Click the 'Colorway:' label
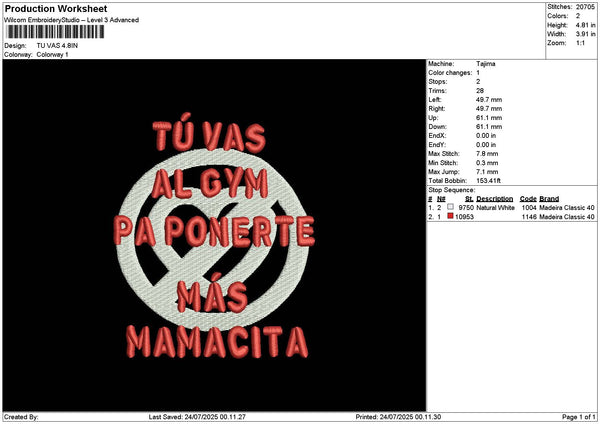Screen dimensions: 600x424 [18, 55]
